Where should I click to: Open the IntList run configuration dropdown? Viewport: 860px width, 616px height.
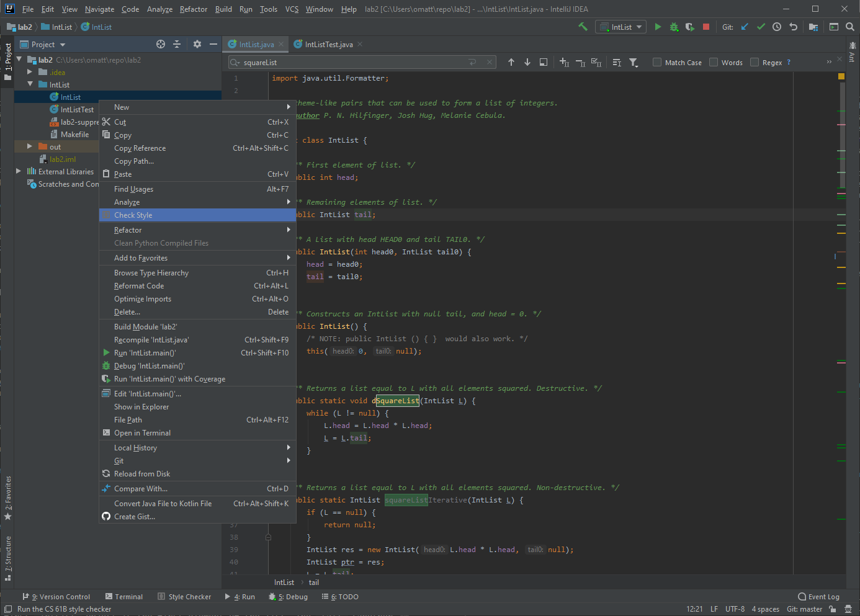(x=620, y=27)
